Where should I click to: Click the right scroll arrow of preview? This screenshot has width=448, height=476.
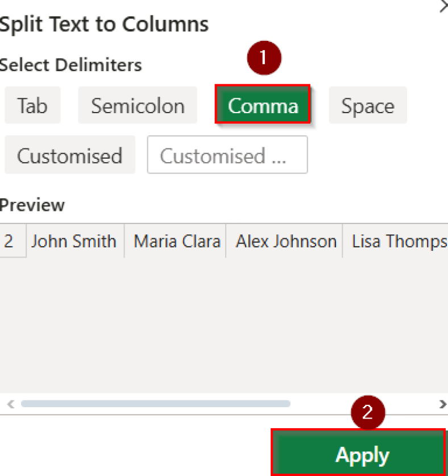point(442,404)
